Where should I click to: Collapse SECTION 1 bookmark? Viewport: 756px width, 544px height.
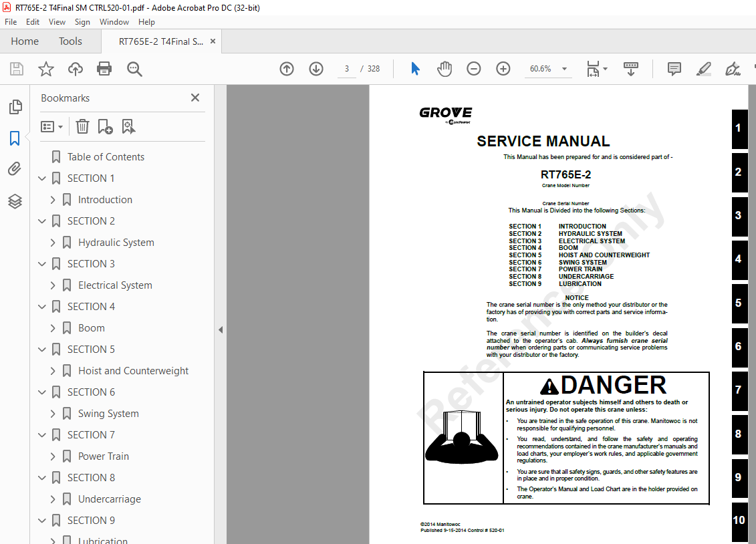pyautogui.click(x=42, y=178)
